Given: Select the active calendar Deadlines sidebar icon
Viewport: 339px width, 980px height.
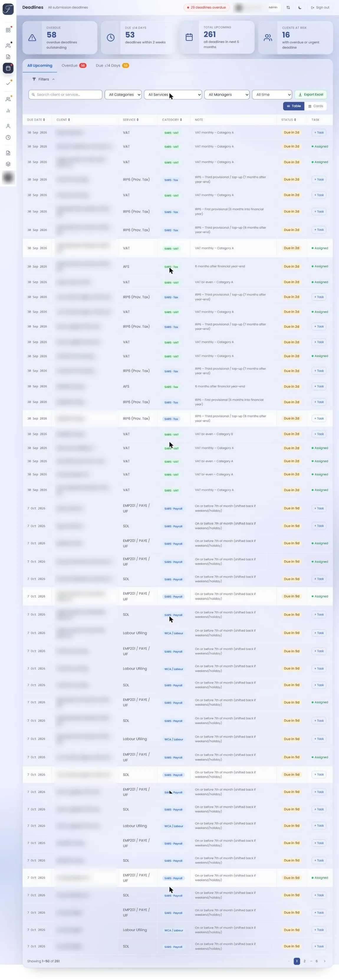Looking at the screenshot, I should coord(8,68).
